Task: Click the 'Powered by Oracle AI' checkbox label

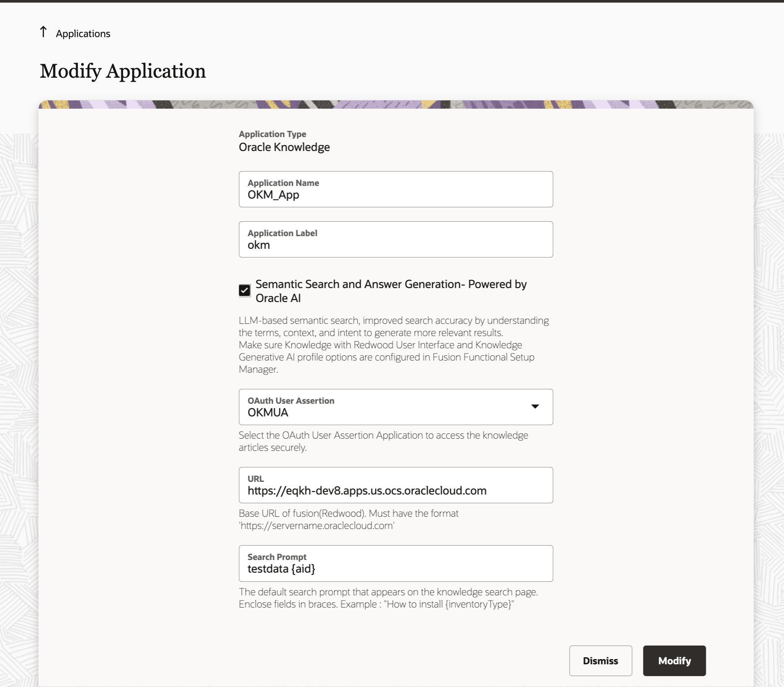Action: [x=391, y=291]
